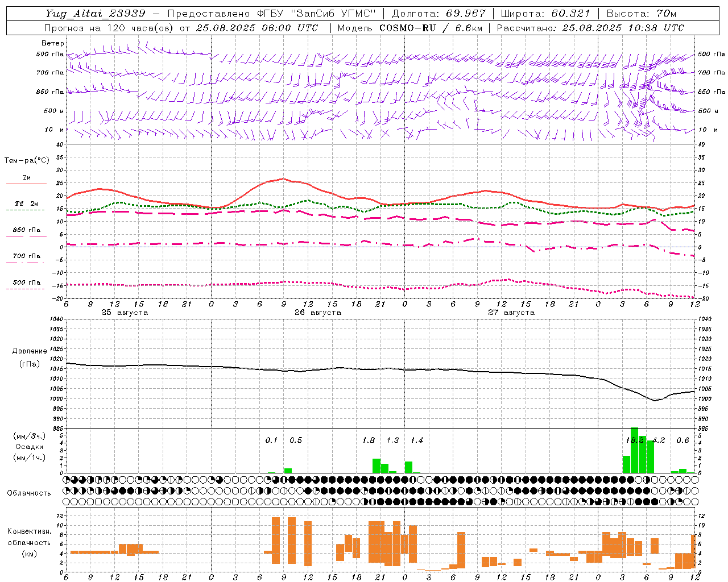Click the Рассчитано: 25.08.2025 10:38 UTC text
Image resolution: width=728 pixels, height=582 pixels.
[x=590, y=28]
